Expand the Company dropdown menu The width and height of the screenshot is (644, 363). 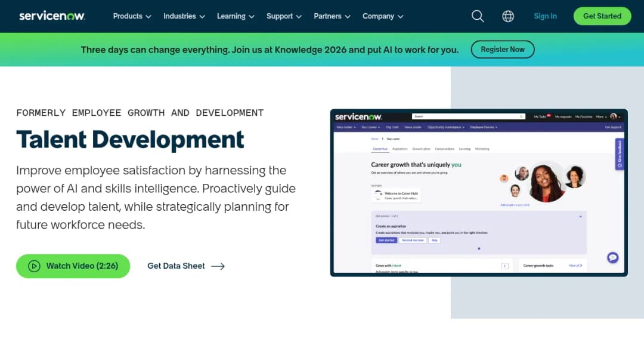tap(383, 17)
